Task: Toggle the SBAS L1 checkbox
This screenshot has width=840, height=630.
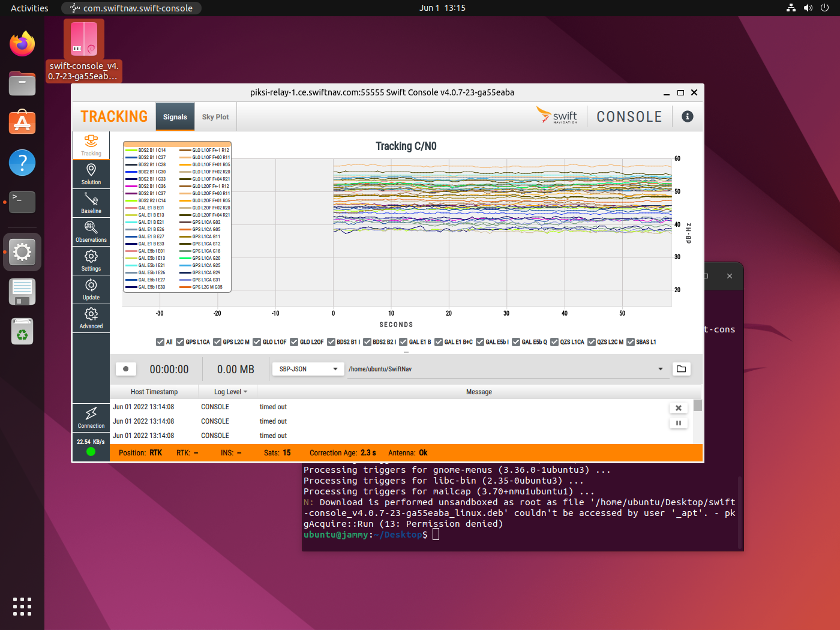Action: click(631, 342)
